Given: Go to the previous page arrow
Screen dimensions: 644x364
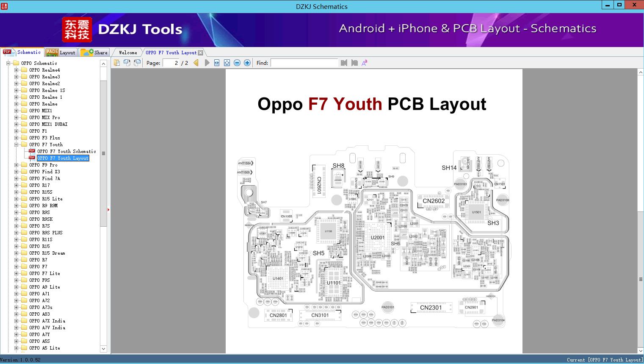Looking at the screenshot, I should point(196,63).
